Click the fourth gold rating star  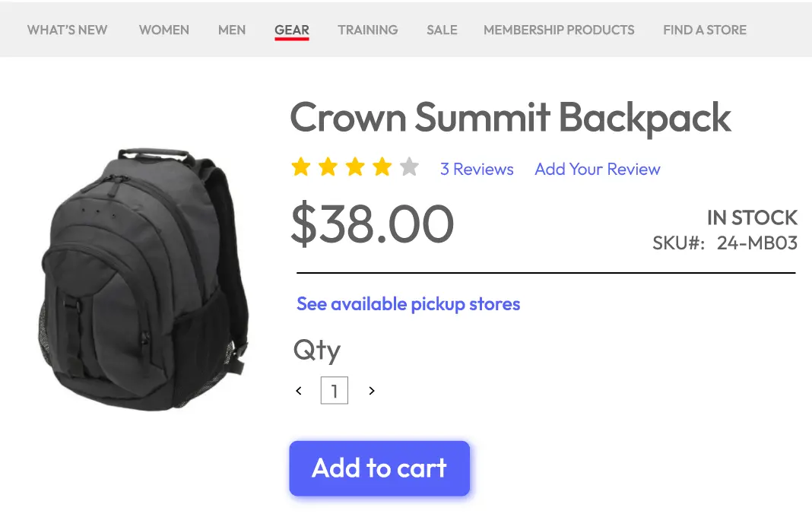pyautogui.click(x=382, y=167)
